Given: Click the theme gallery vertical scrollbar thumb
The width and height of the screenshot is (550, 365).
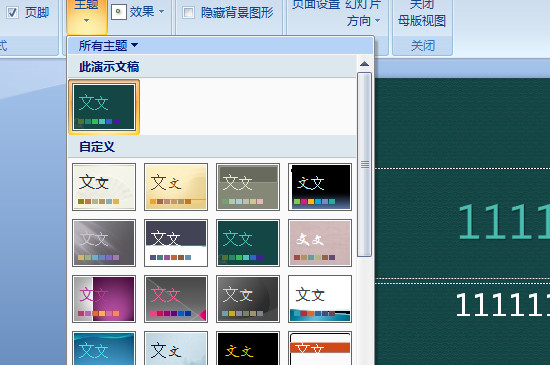Looking at the screenshot, I should coord(364,164).
